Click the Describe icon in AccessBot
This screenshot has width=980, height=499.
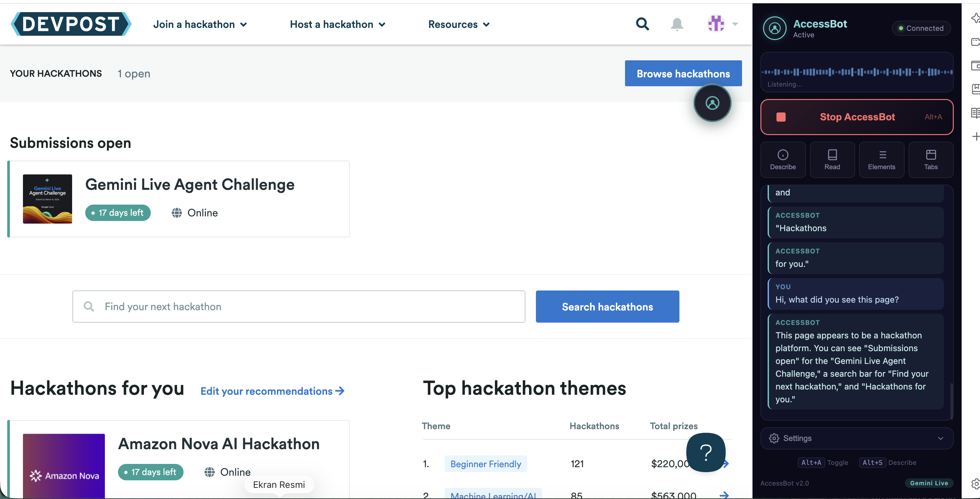tap(783, 159)
